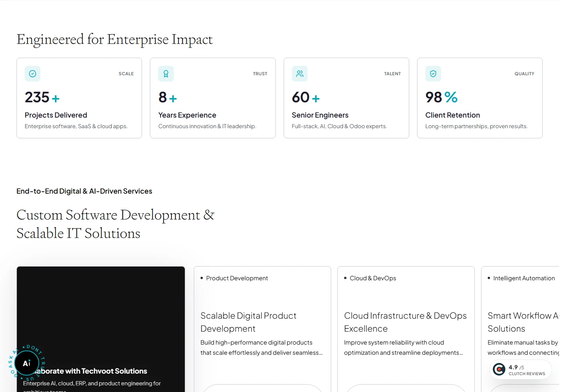
Task: Click the award ribbon icon in Years Experience card
Action: click(166, 74)
